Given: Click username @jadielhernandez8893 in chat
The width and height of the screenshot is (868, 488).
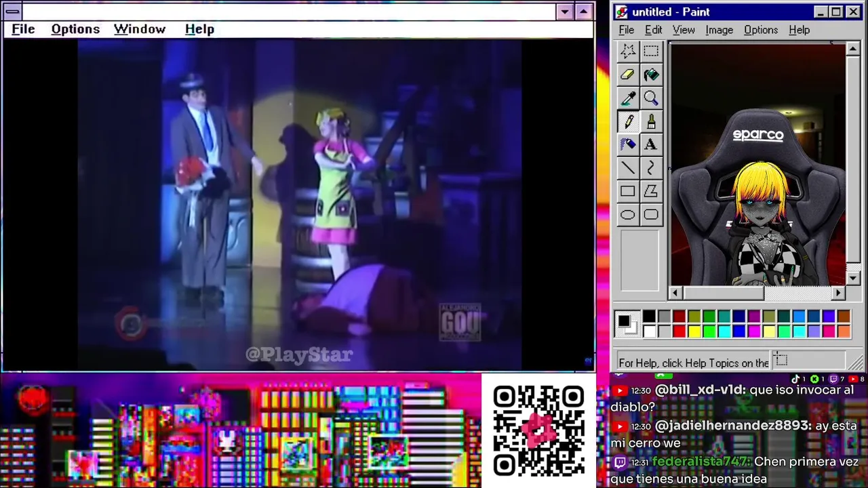Looking at the screenshot, I should (733, 426).
